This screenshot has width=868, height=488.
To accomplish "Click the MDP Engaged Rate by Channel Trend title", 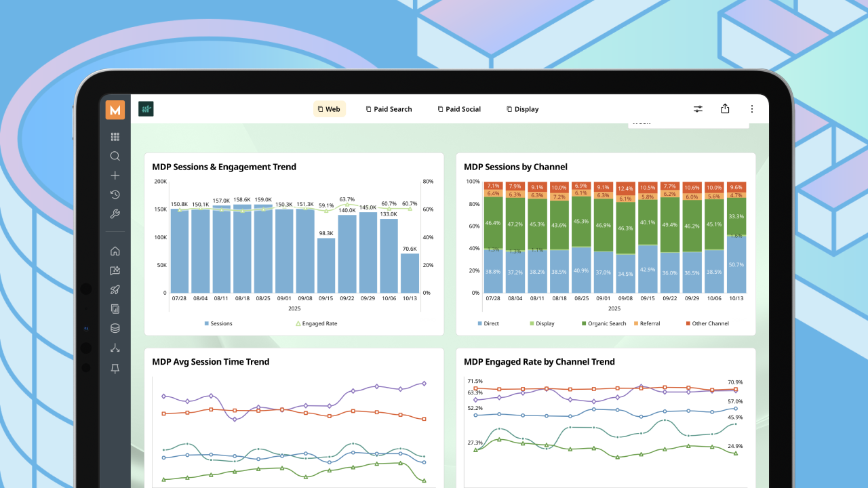I will [539, 362].
